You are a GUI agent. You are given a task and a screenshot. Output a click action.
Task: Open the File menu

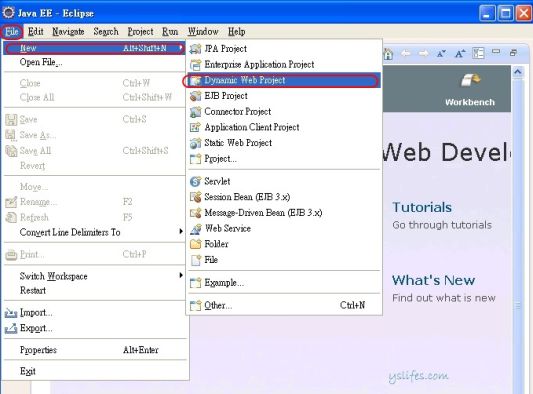coord(12,32)
